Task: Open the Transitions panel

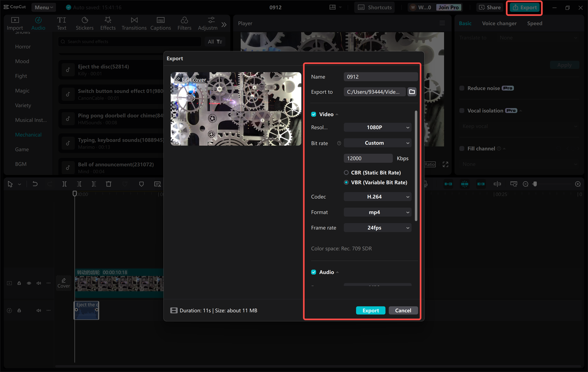Action: tap(134, 23)
